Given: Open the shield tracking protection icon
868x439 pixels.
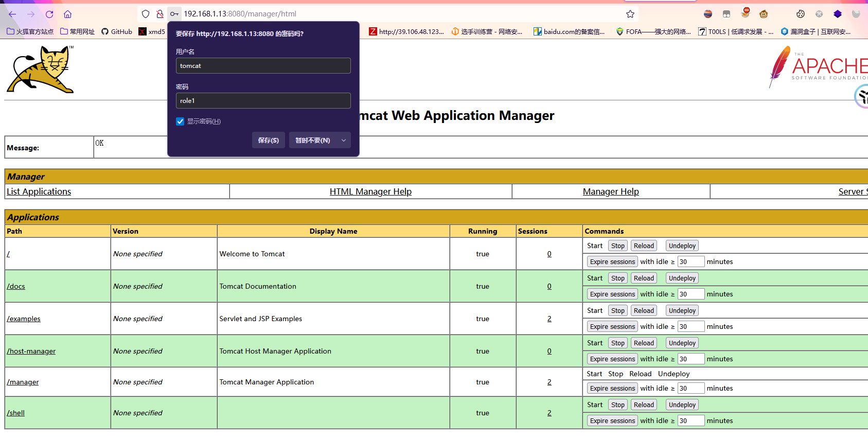Looking at the screenshot, I should pos(146,14).
